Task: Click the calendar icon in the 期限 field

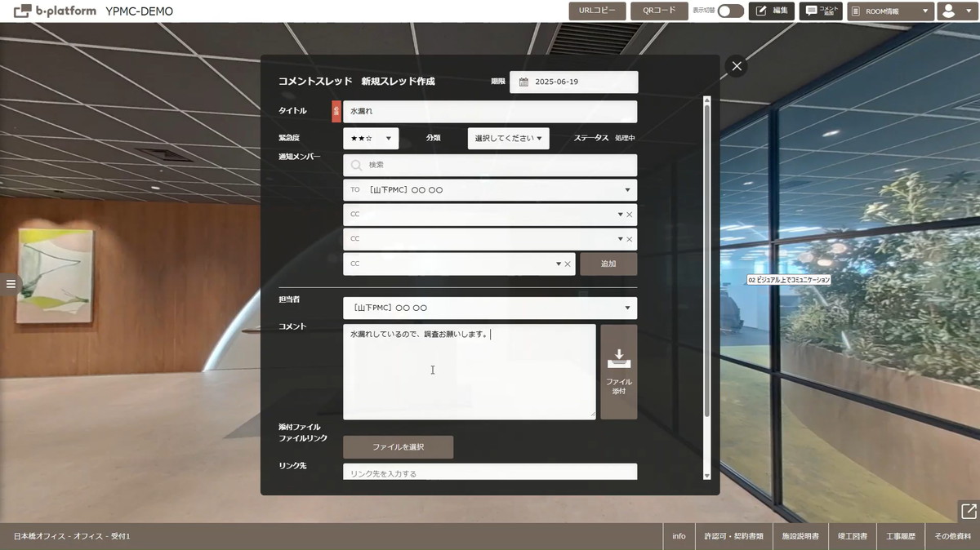Action: pyautogui.click(x=523, y=82)
